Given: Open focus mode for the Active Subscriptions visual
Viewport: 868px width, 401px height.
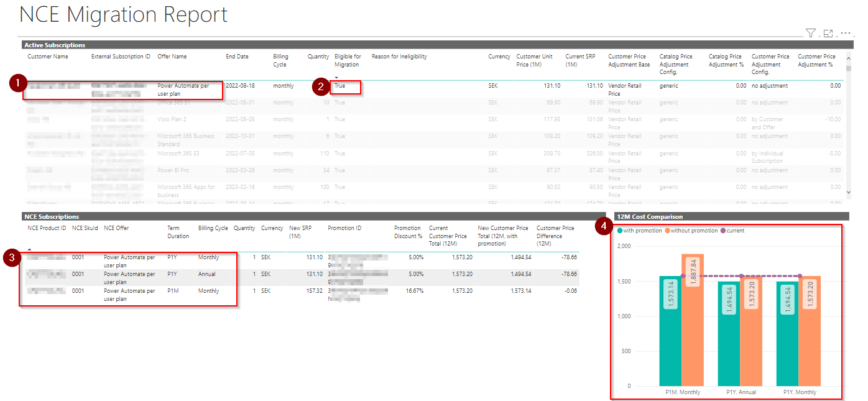Looking at the screenshot, I should [x=828, y=33].
